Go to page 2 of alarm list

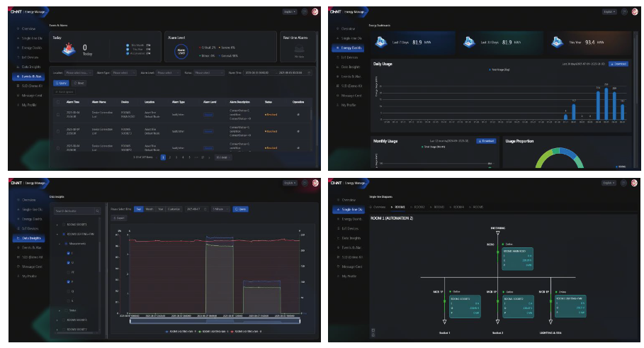point(169,157)
